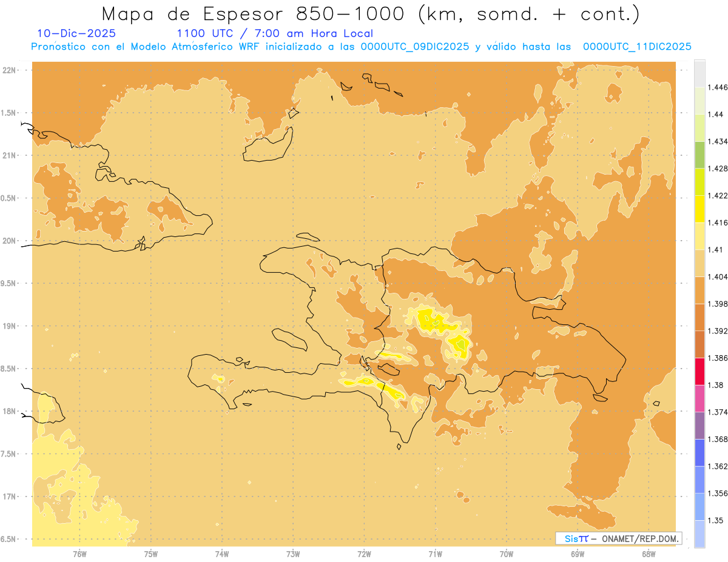728x562 pixels.
Task: Click the '20N' latitude label
Action: [10, 241]
